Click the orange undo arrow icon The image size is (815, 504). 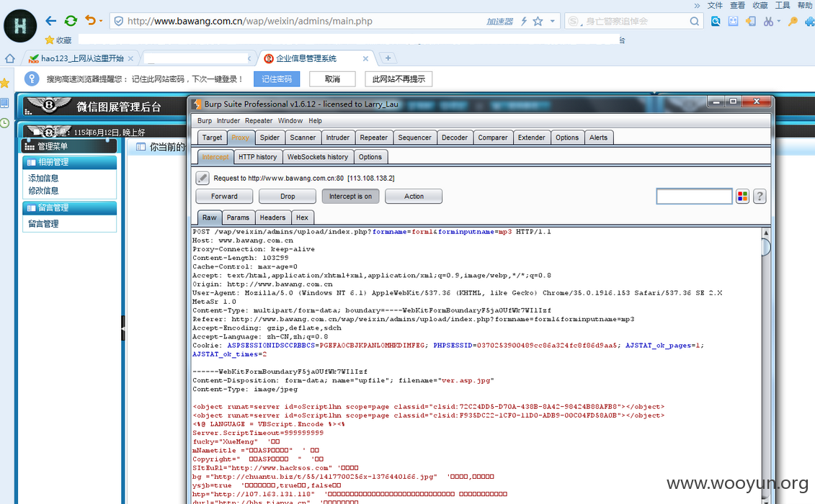pyautogui.click(x=91, y=20)
